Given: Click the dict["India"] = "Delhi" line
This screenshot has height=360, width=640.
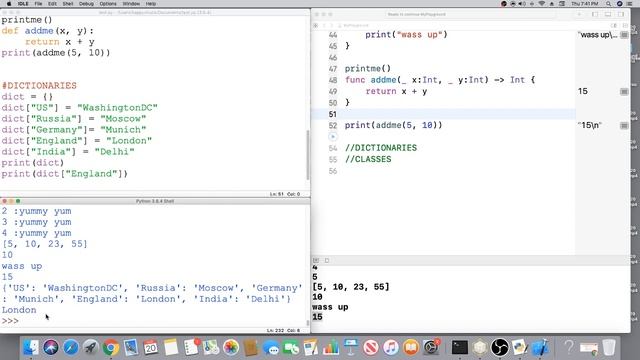Looking at the screenshot, I should [x=68, y=152].
